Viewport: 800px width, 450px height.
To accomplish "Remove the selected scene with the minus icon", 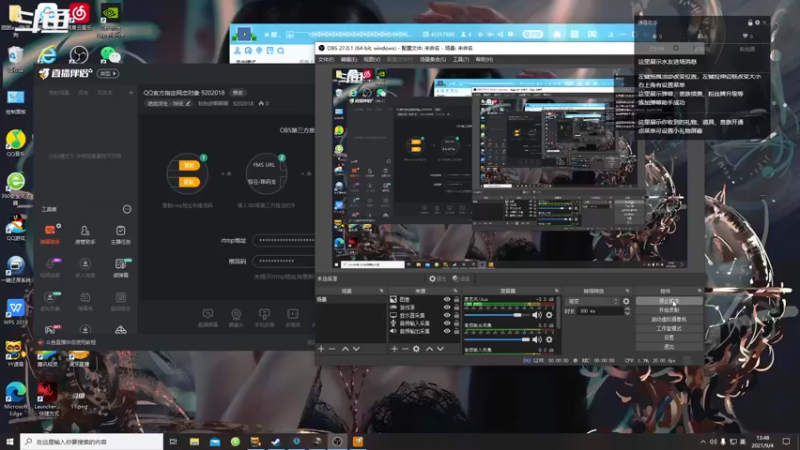I will tap(332, 349).
